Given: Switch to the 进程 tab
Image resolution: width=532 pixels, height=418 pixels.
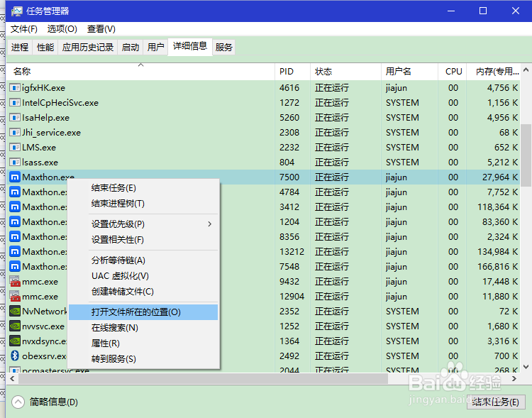Looking at the screenshot, I should [20, 48].
